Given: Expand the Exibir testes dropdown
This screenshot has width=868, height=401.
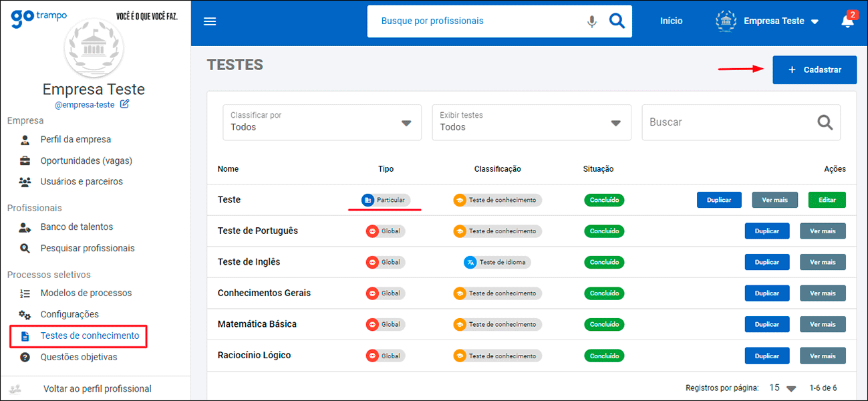Looking at the screenshot, I should [531, 122].
